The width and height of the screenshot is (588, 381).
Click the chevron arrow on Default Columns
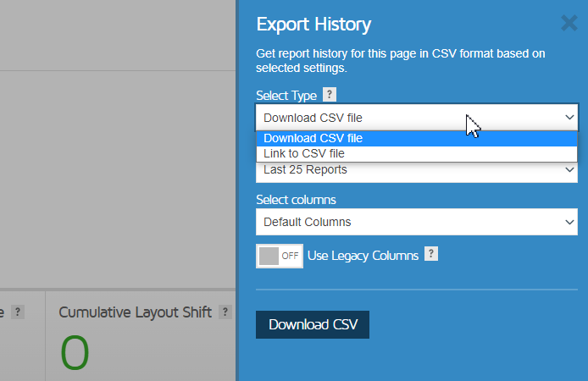click(569, 222)
